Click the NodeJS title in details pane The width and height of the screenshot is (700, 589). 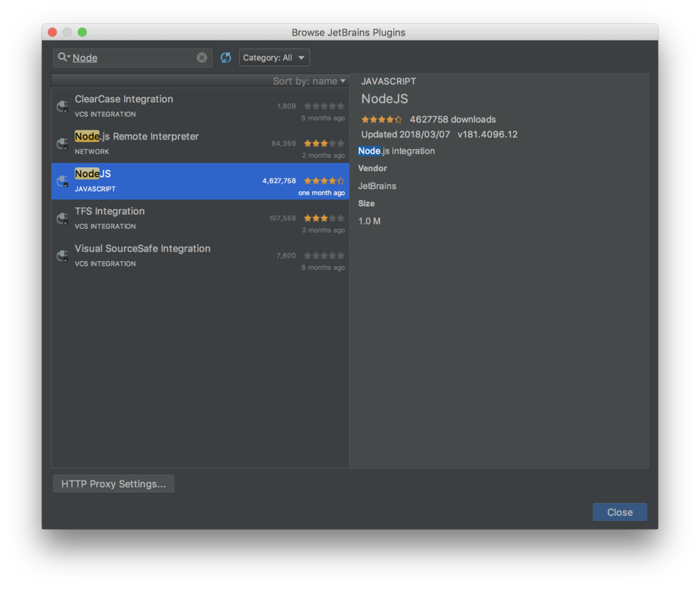click(x=384, y=98)
